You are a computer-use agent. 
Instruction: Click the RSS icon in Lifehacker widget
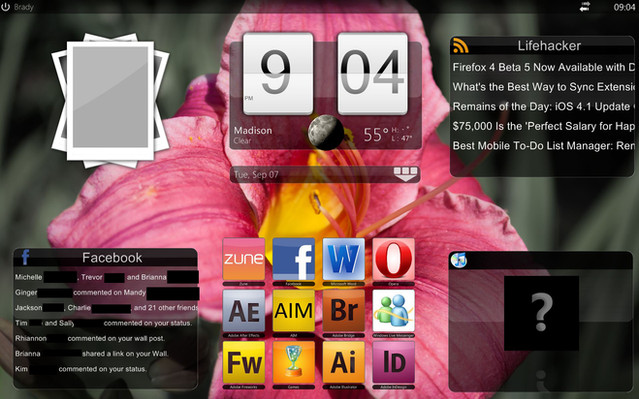pos(461,46)
